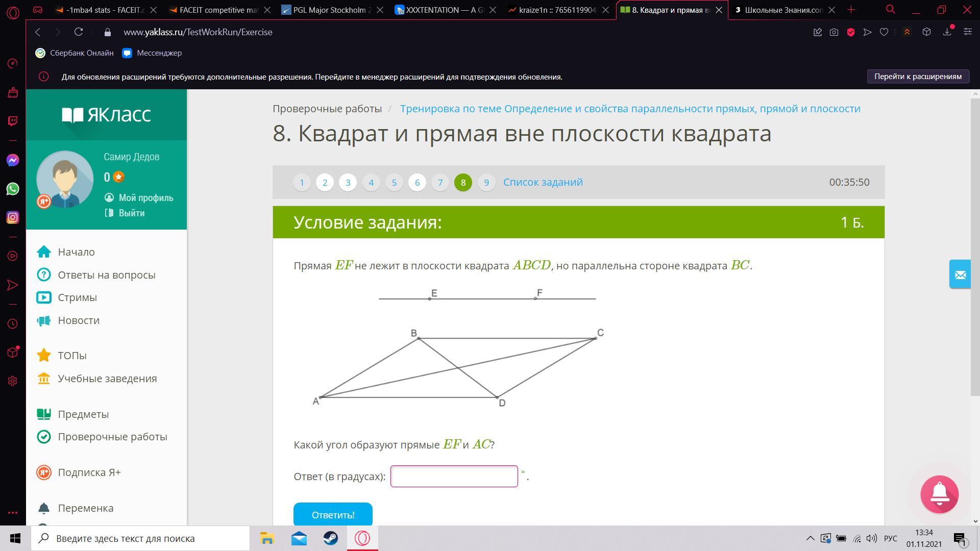Open Steam from the Windows taskbar
Viewport: 980px width, 551px height.
(331, 538)
